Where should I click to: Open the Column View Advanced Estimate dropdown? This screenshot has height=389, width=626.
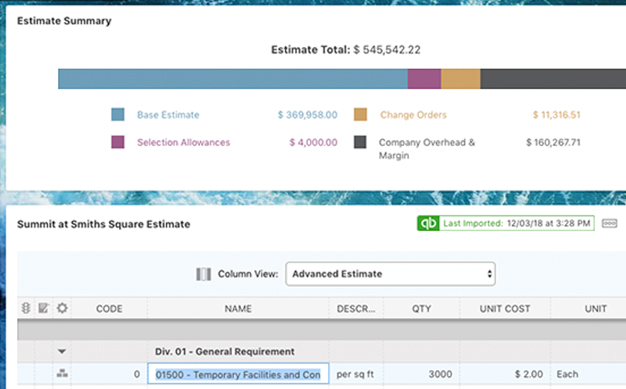coord(390,274)
